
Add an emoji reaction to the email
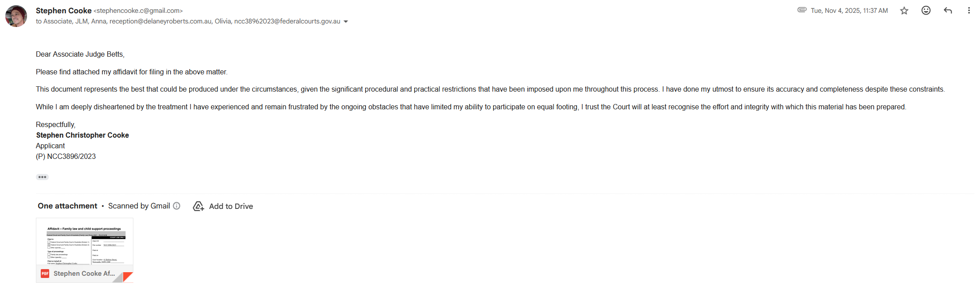(926, 11)
